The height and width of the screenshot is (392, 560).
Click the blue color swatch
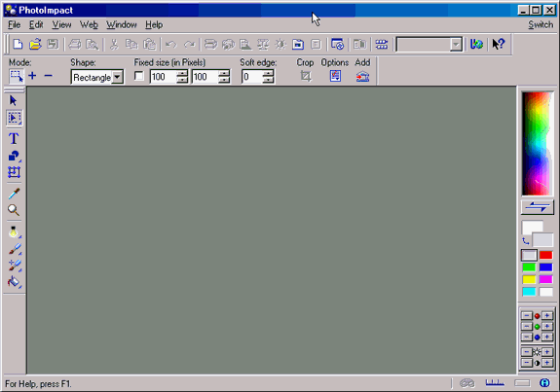[x=545, y=267]
